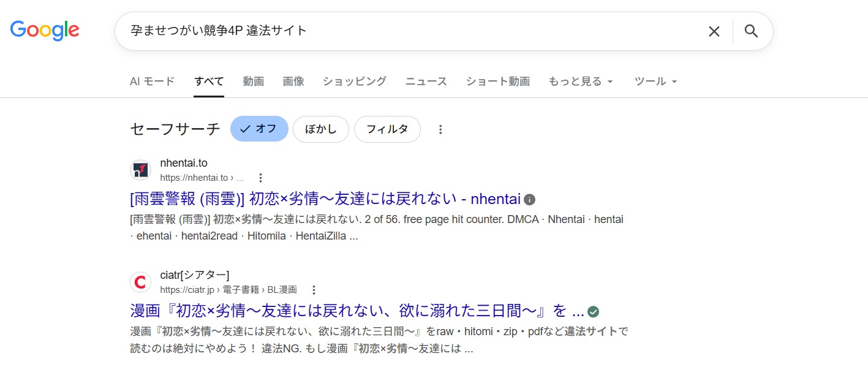Select the SafeSearch フィルタ option
The image size is (868, 375).
(387, 129)
